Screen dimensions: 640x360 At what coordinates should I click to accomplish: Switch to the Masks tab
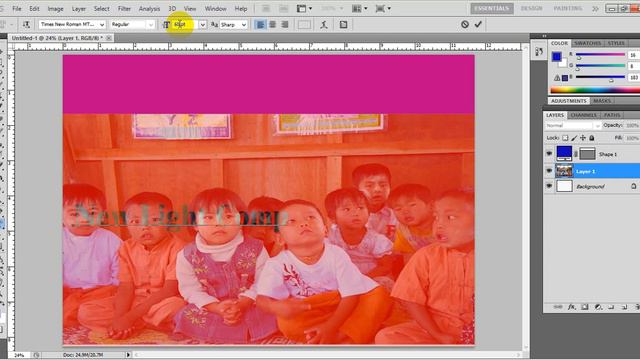click(602, 100)
